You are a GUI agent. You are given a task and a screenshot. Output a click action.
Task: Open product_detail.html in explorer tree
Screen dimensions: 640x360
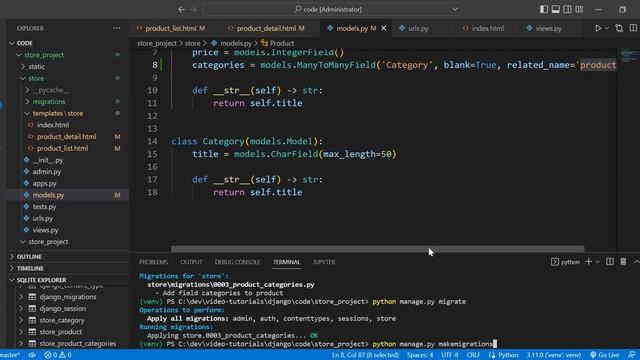[x=66, y=136]
